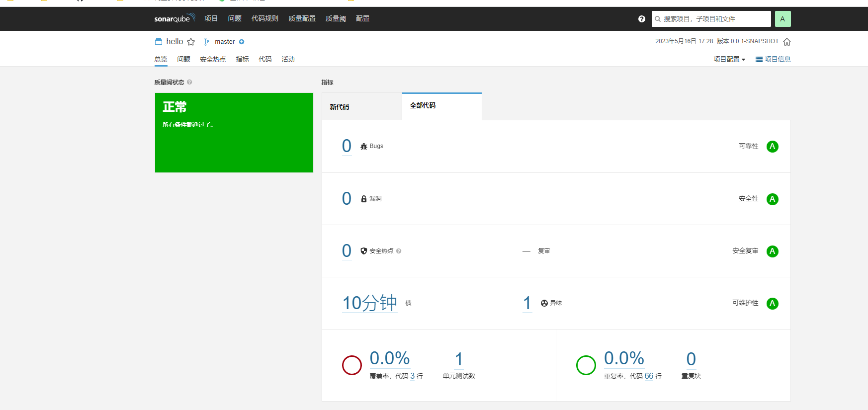Select the 活动 project tab
Viewport: 868px width, 410px height.
pyautogui.click(x=288, y=59)
